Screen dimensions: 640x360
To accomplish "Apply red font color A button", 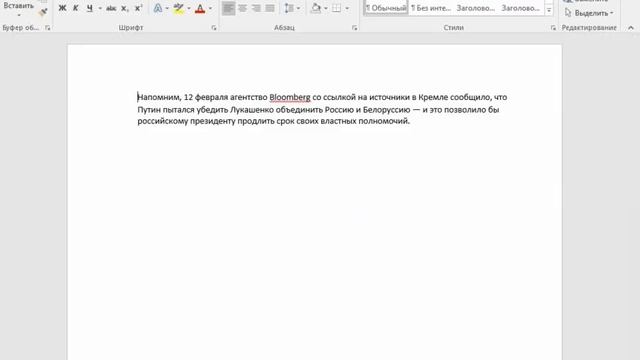I will click(200, 8).
